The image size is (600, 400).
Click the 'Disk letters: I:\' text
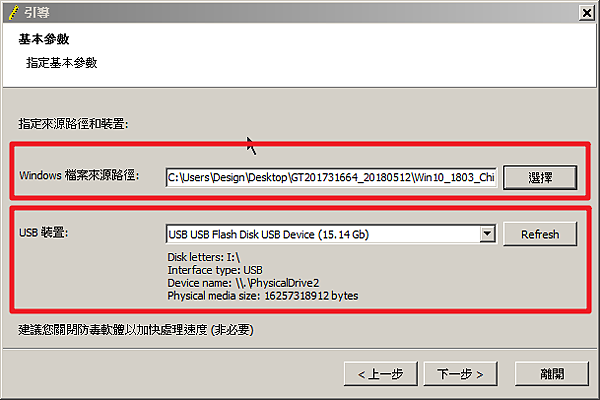(x=204, y=257)
